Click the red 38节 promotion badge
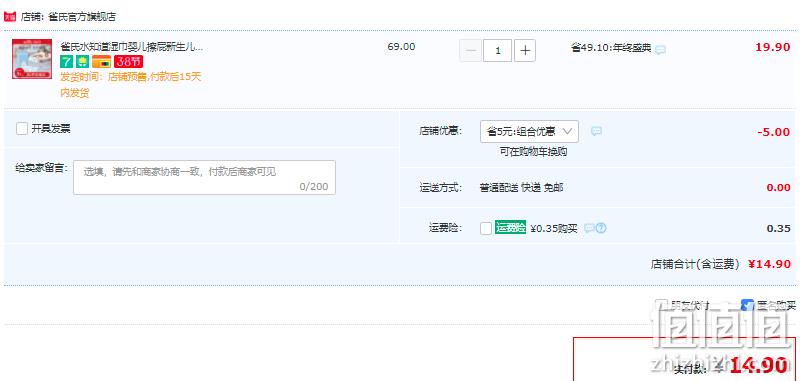The width and height of the screenshot is (800, 381). tap(128, 62)
